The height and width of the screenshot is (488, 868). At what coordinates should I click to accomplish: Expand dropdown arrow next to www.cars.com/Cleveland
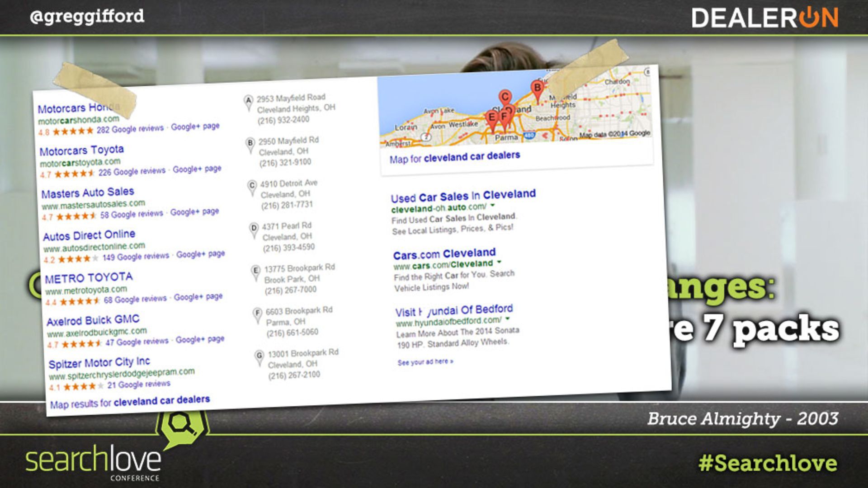[499, 262]
